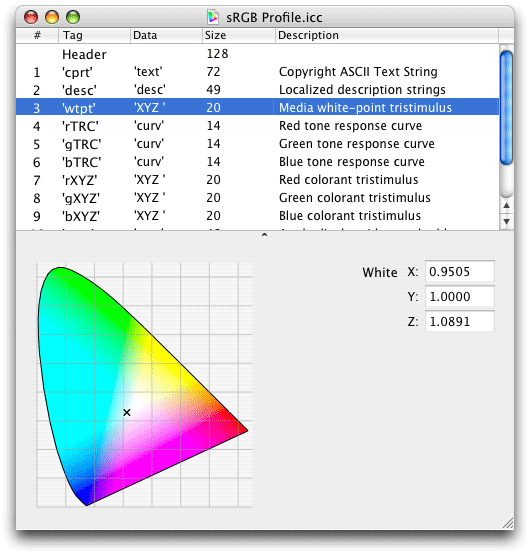The image size is (531, 557).
Task: Click the scrollbar down arrow
Action: point(506,221)
